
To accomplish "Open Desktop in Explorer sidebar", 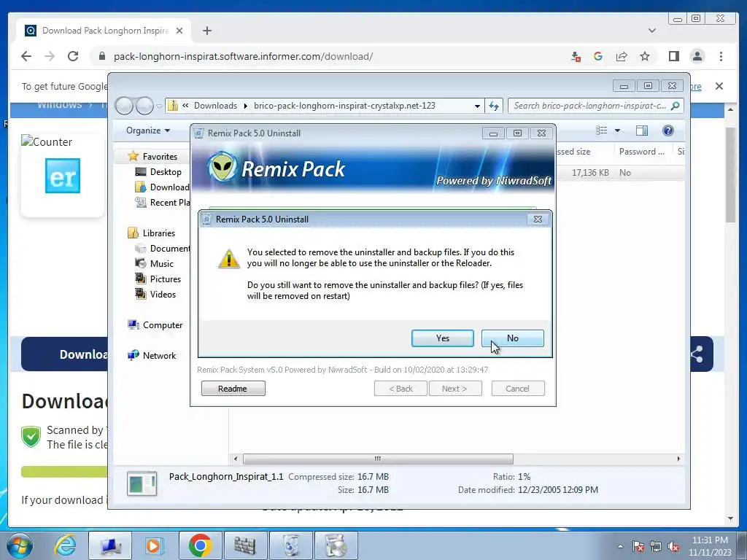I will coord(166,172).
